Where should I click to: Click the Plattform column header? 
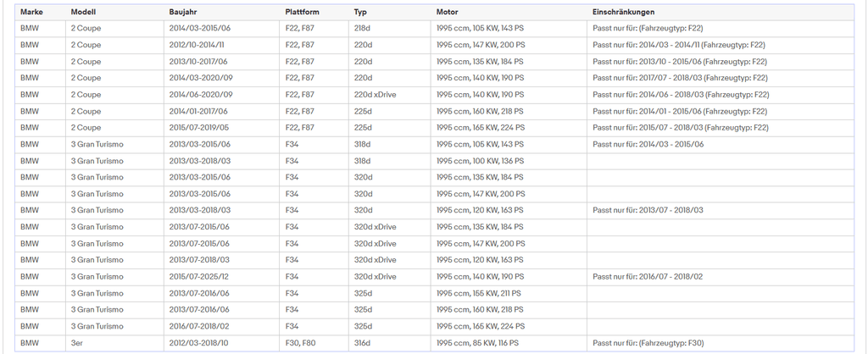tap(303, 12)
